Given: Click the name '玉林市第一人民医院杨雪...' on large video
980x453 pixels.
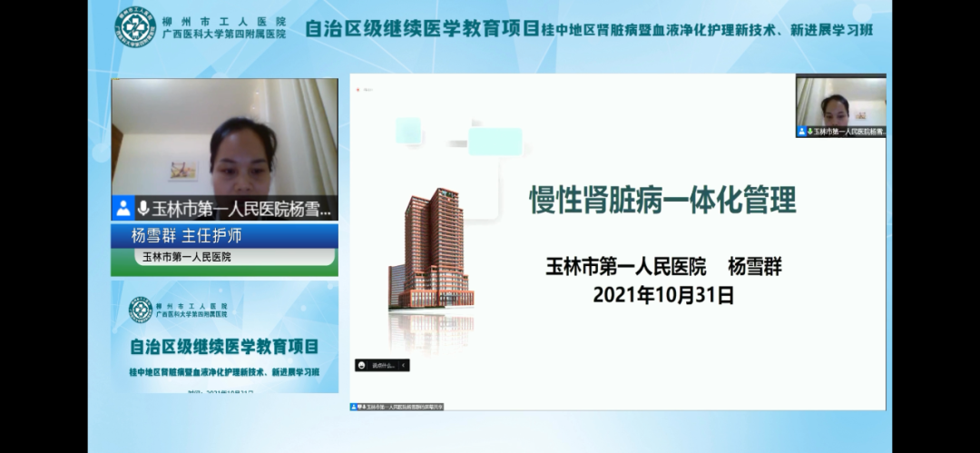Looking at the screenshot, I should [x=241, y=209].
